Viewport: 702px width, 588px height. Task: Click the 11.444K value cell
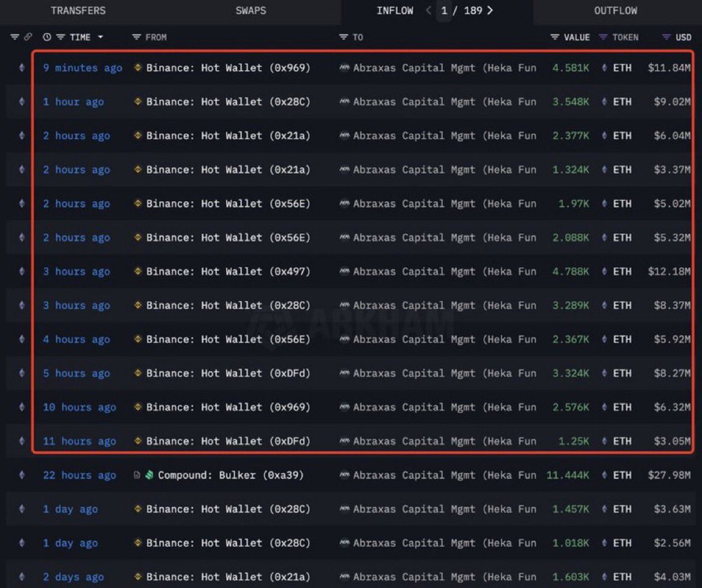[x=568, y=475]
